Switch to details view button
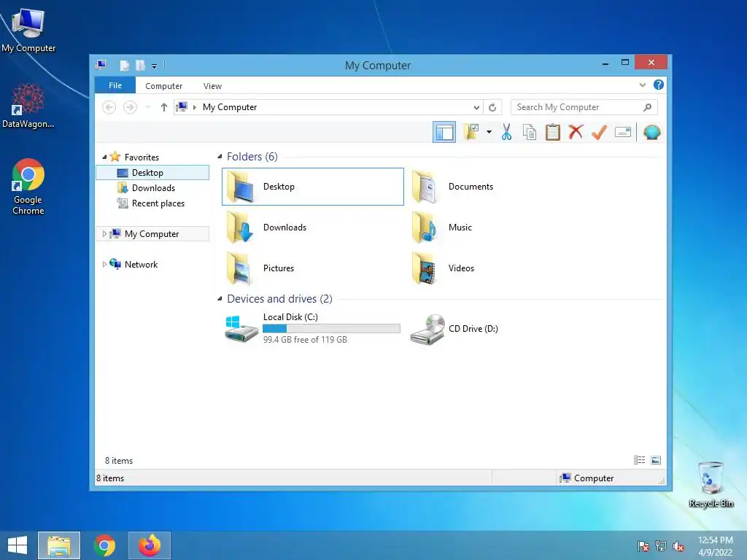 (x=639, y=459)
